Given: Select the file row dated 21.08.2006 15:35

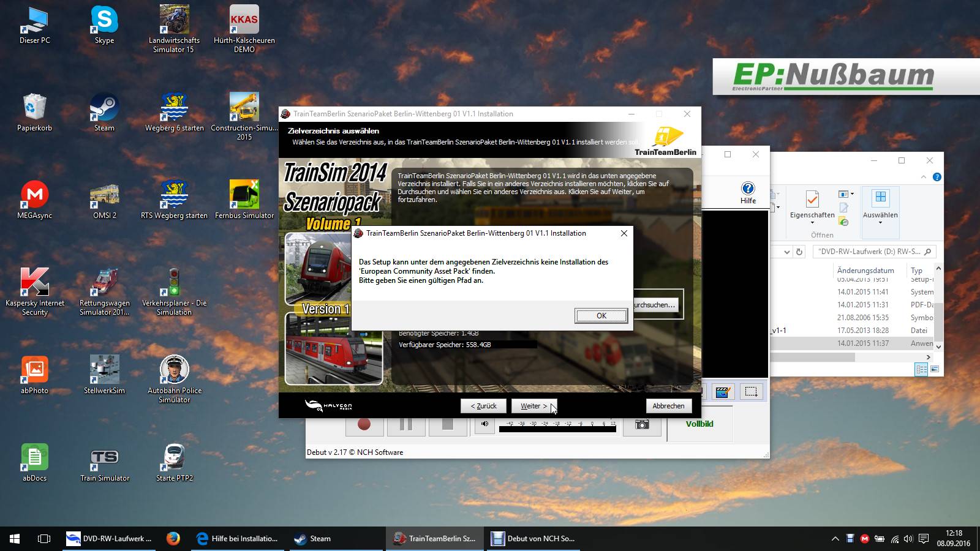Looking at the screenshot, I should click(x=853, y=318).
